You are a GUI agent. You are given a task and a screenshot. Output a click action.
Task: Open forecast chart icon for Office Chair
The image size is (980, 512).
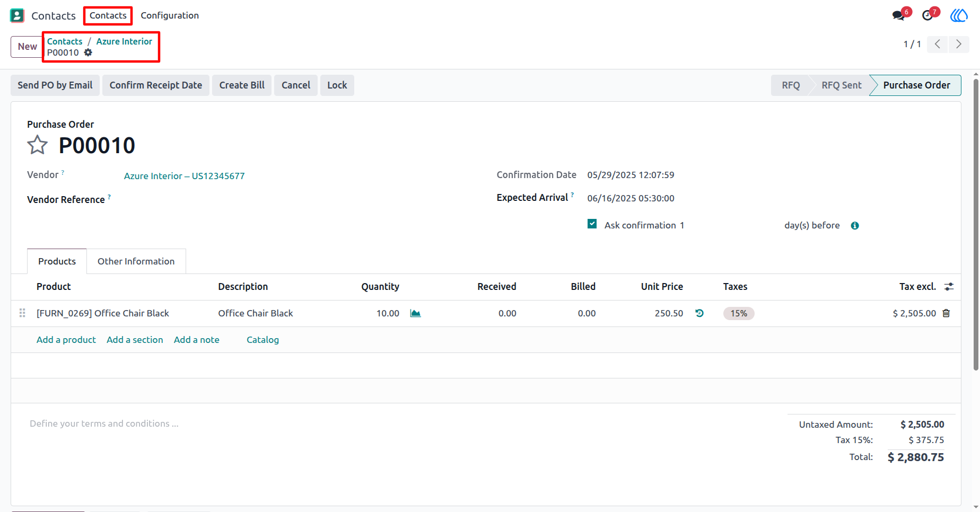(416, 313)
